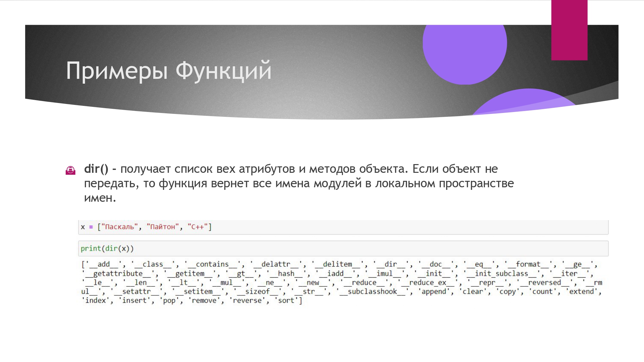Click the final word "имен." of the paragraph

click(x=100, y=198)
